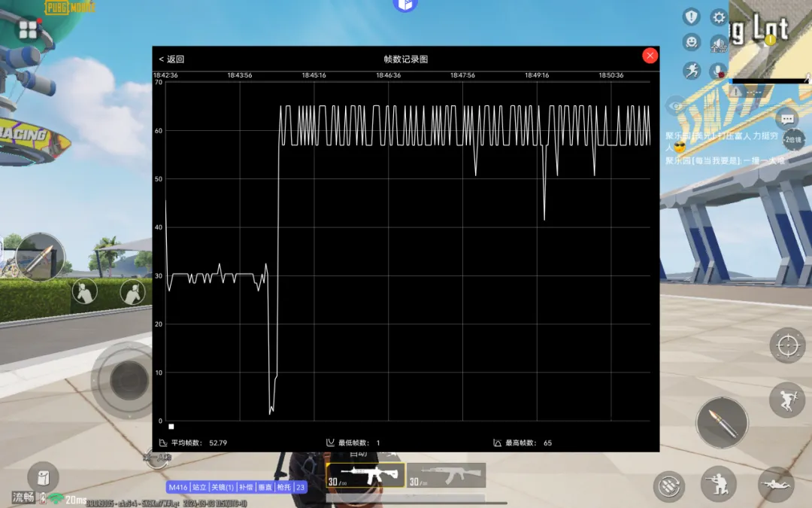Open the chat speech bubble icon
This screenshot has height=508, width=812.
(x=788, y=120)
